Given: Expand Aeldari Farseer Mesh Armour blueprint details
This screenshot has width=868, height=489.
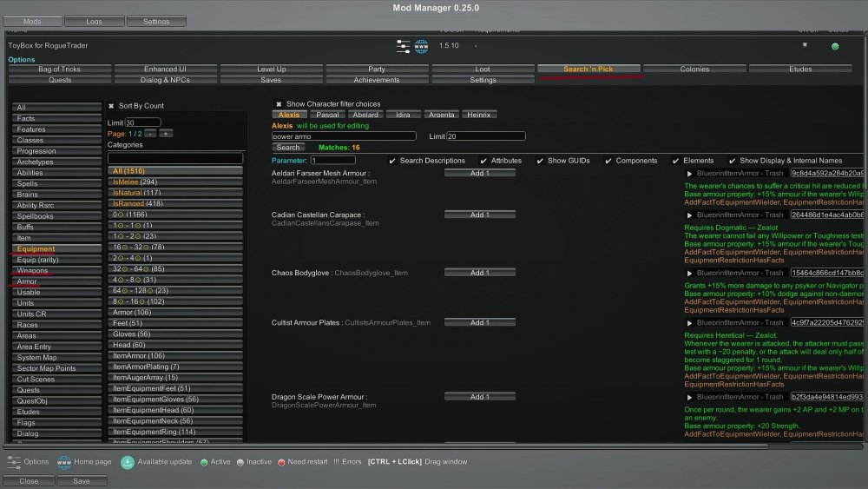Looking at the screenshot, I should click(x=689, y=174).
